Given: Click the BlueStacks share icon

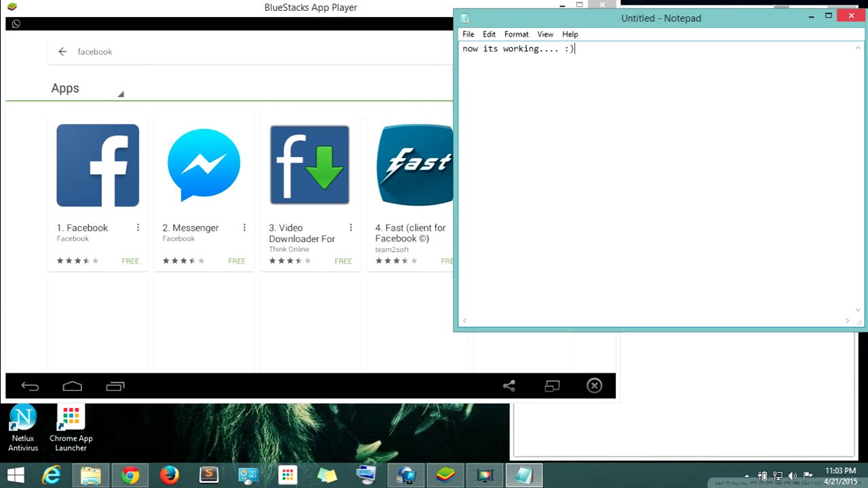Looking at the screenshot, I should [x=509, y=386].
